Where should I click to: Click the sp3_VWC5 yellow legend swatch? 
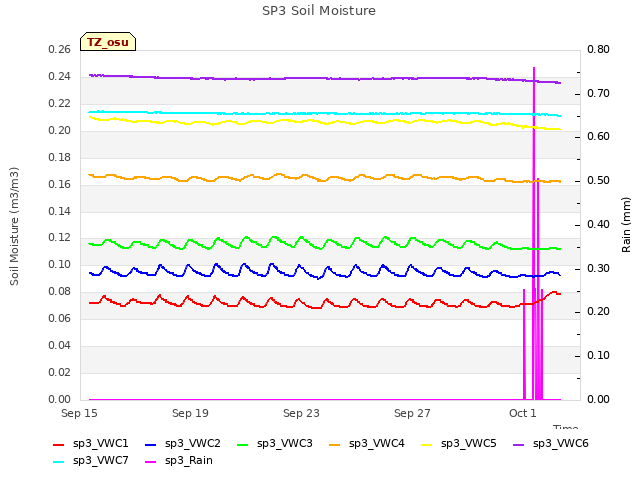pos(427,445)
